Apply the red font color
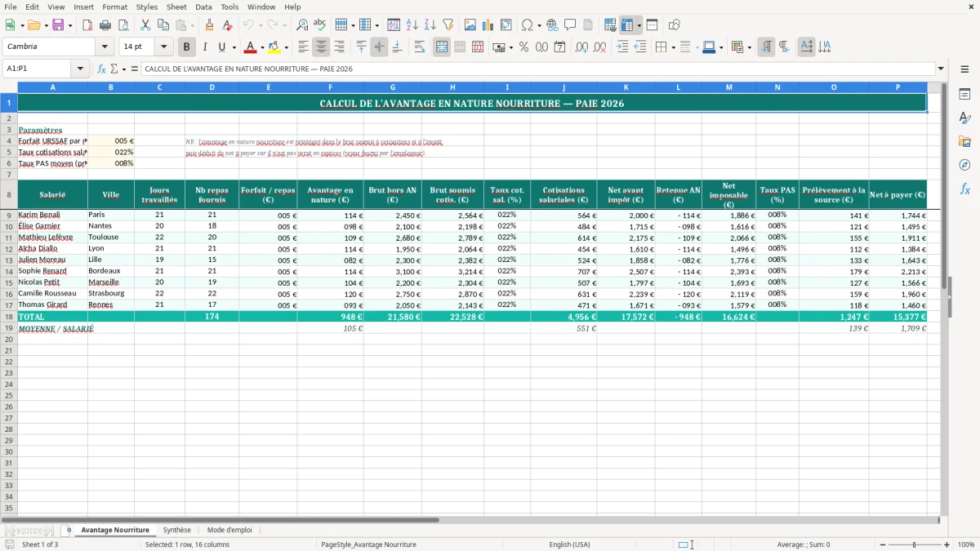The height and width of the screenshot is (551, 980). 252,47
